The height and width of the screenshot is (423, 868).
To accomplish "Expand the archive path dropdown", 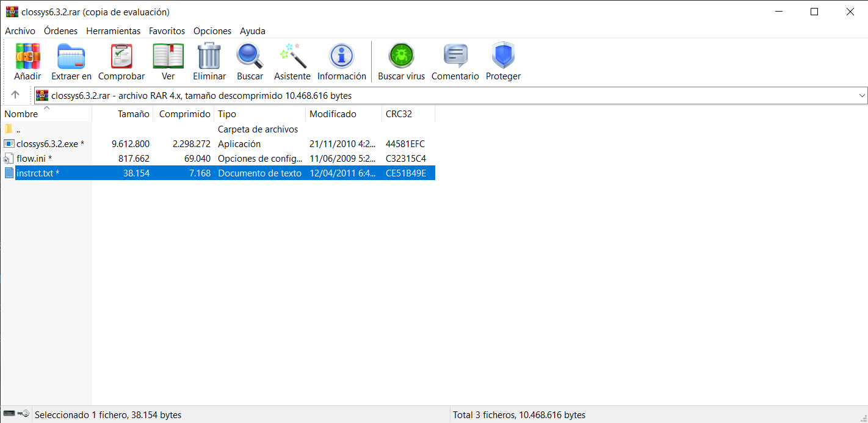I will click(x=862, y=95).
